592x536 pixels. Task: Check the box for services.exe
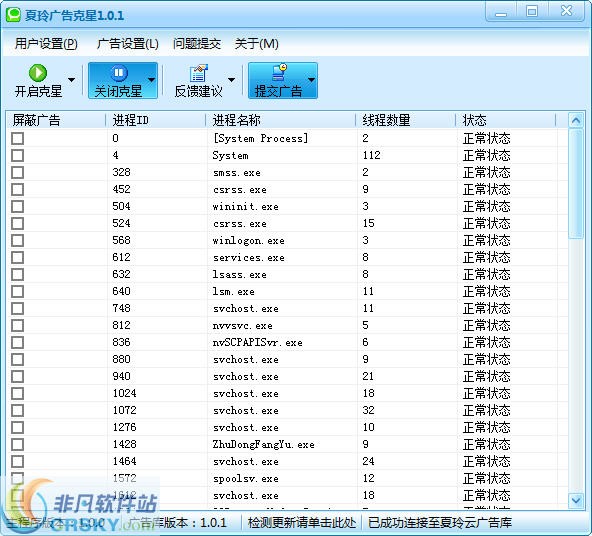coord(17,257)
